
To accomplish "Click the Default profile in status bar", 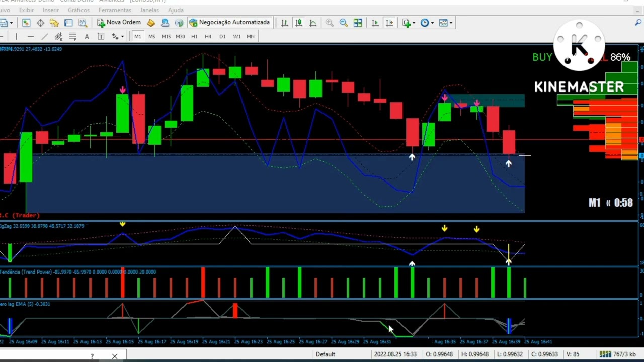I will tap(326, 354).
